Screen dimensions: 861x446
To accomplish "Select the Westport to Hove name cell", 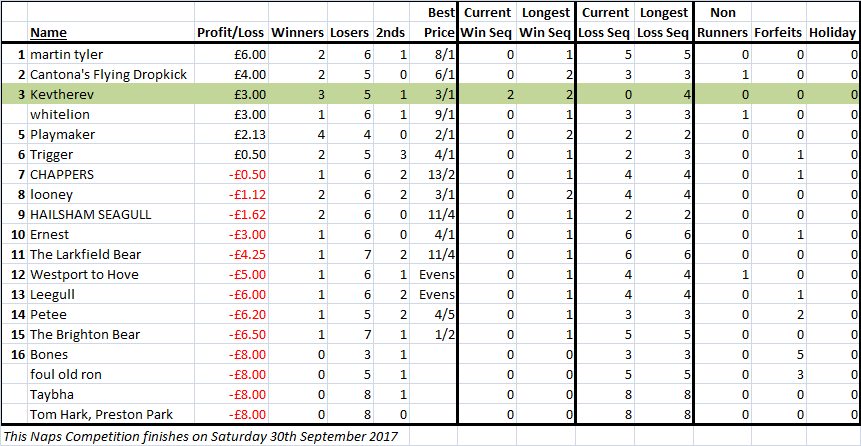I will (111, 275).
